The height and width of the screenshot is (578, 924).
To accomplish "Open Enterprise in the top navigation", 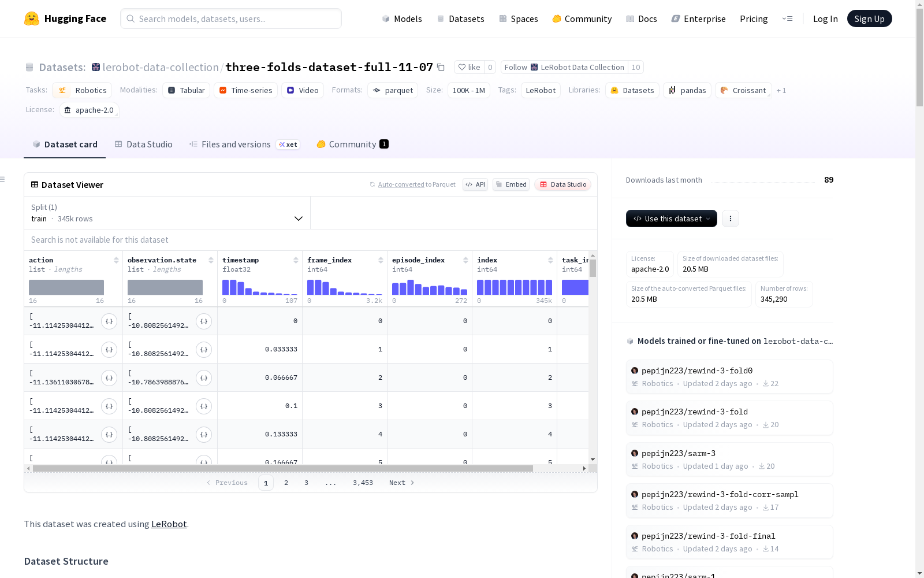I will [x=699, y=18].
